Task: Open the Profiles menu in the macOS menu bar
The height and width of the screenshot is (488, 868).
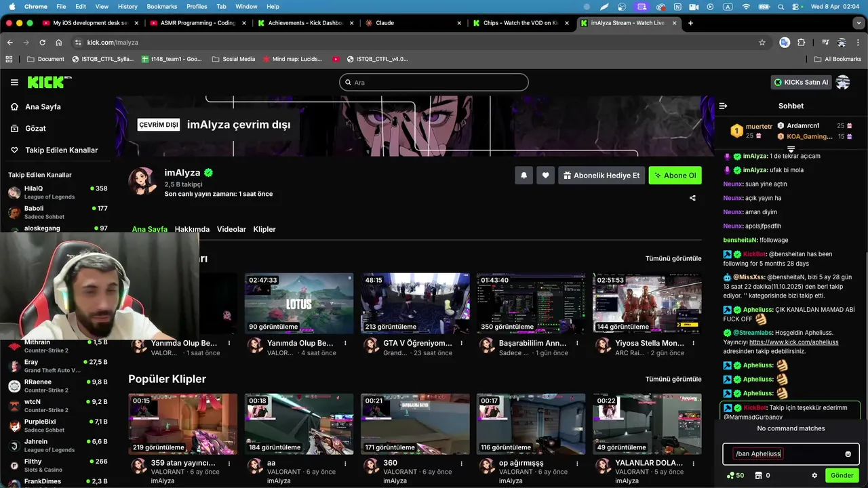Action: pyautogui.click(x=197, y=7)
